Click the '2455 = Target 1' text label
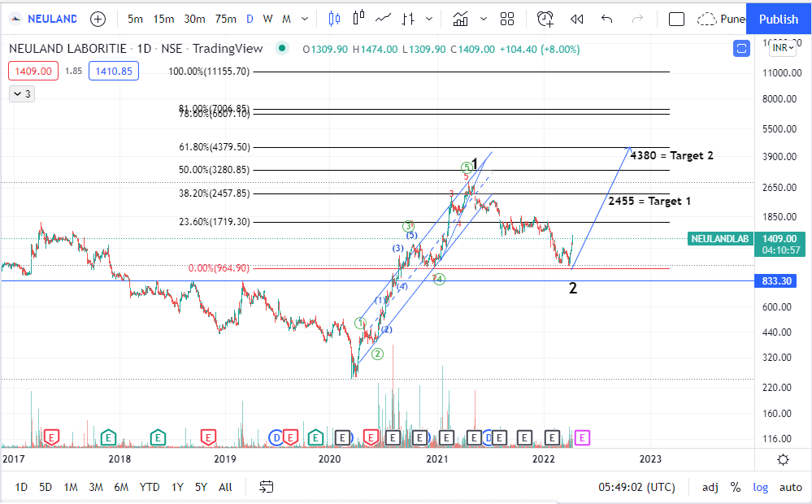Screen dimensions: 812x504 [x=649, y=201]
